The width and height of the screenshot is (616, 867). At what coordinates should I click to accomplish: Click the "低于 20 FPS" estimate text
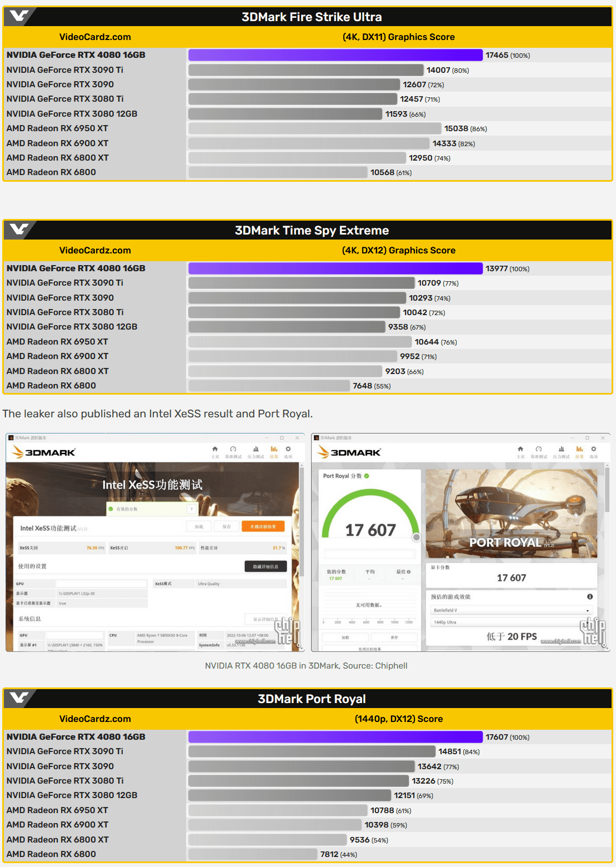click(x=512, y=636)
